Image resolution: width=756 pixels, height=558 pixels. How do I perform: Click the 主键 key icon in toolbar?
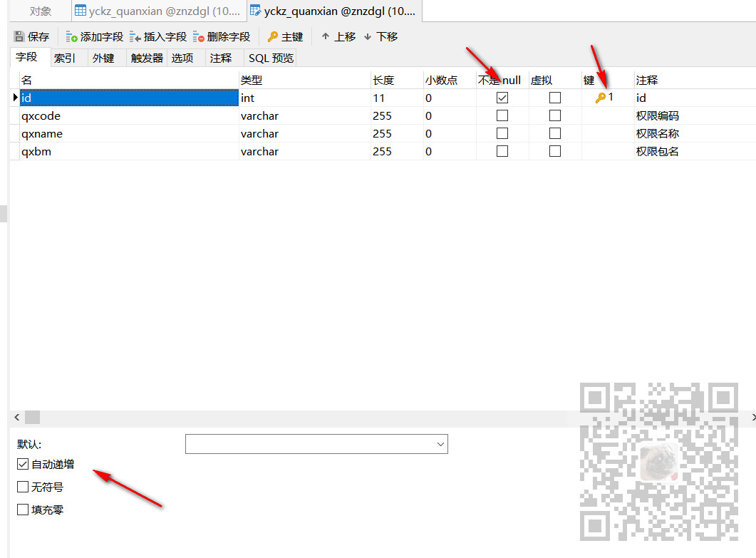[x=273, y=36]
